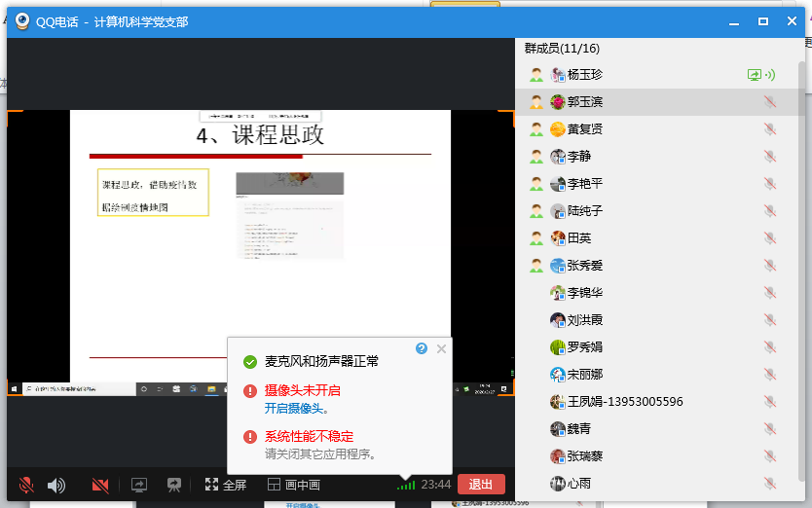Click muted mic icon next to 郭玉滨
812x508 pixels.
tap(769, 102)
